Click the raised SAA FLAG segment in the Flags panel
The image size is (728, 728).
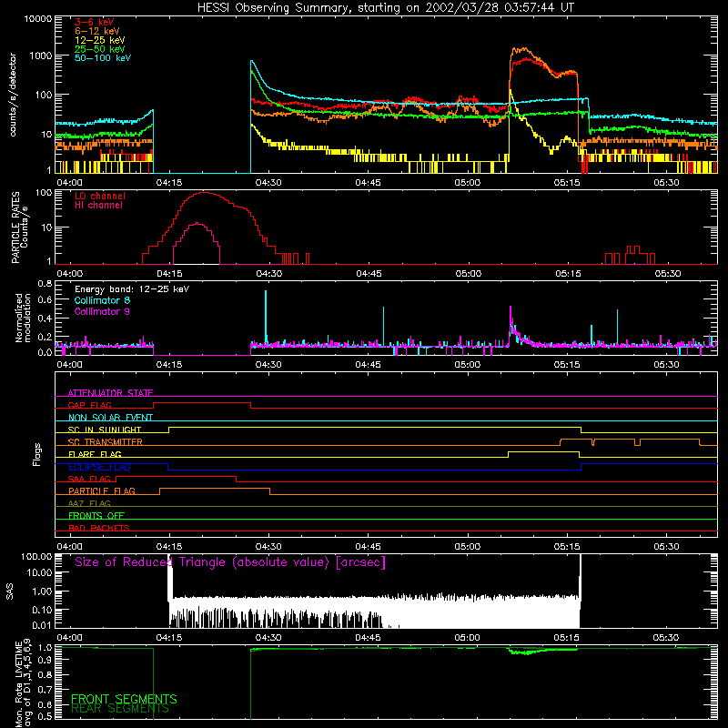coord(176,477)
